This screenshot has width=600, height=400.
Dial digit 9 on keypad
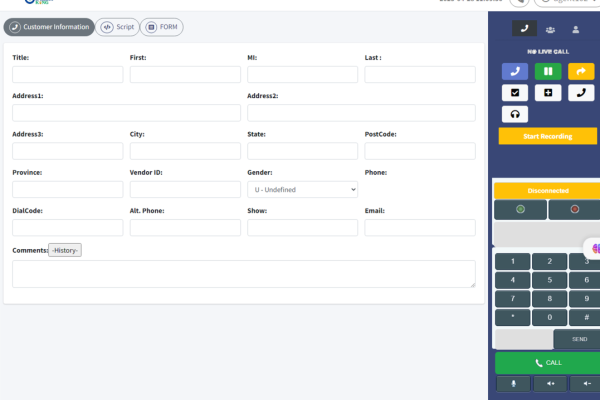[586, 299]
